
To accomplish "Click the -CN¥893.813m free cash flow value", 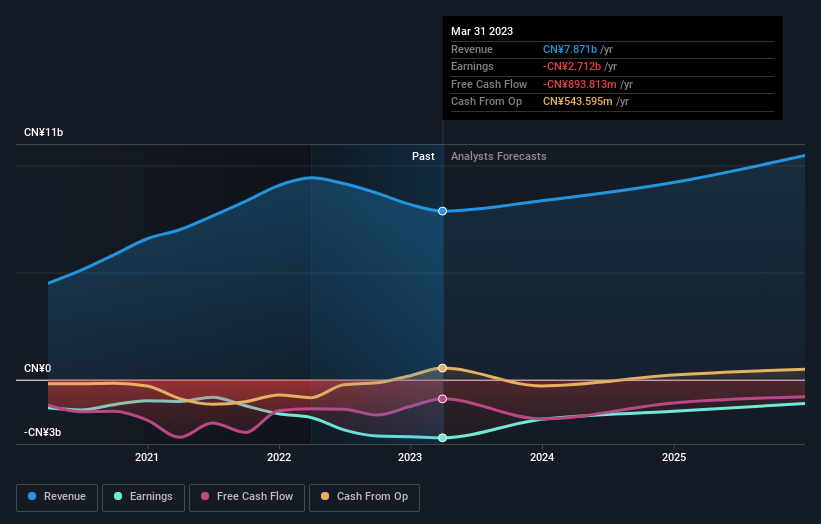I will [x=580, y=84].
